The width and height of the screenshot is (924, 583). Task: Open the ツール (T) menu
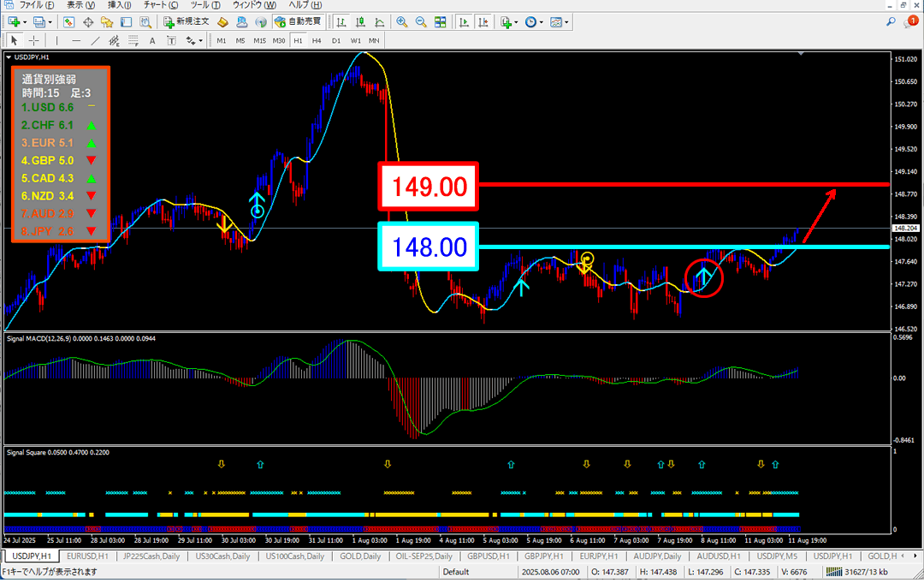click(x=205, y=5)
